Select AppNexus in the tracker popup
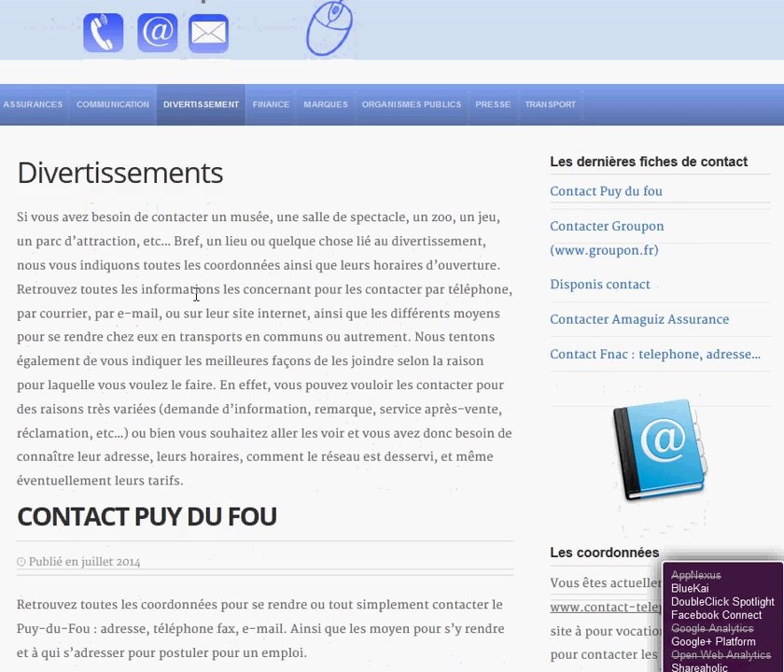 [x=696, y=575]
